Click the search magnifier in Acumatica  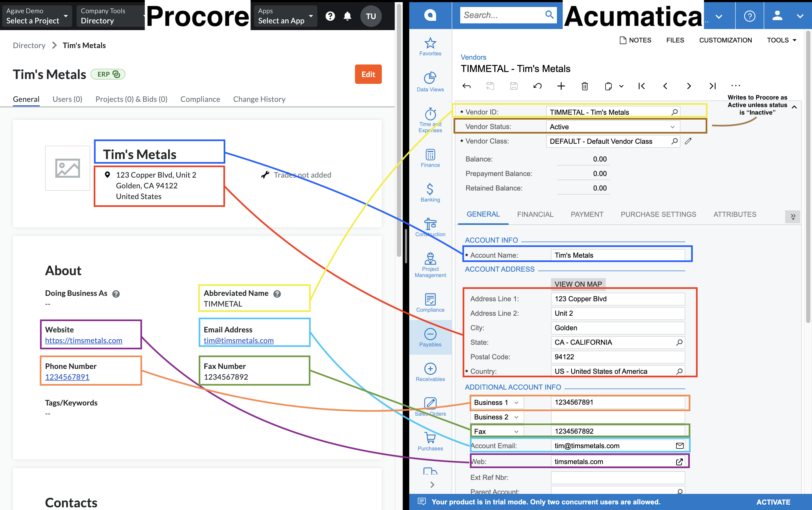tap(549, 15)
